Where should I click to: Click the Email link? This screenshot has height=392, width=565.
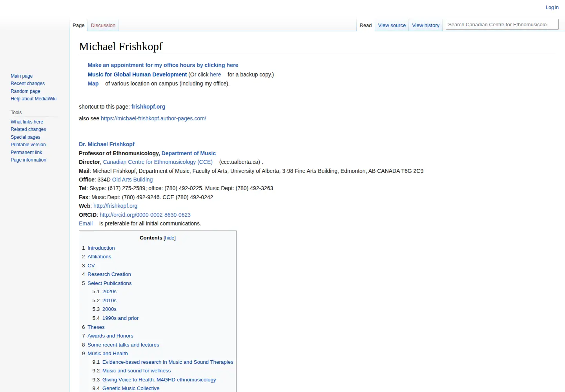click(x=86, y=223)
